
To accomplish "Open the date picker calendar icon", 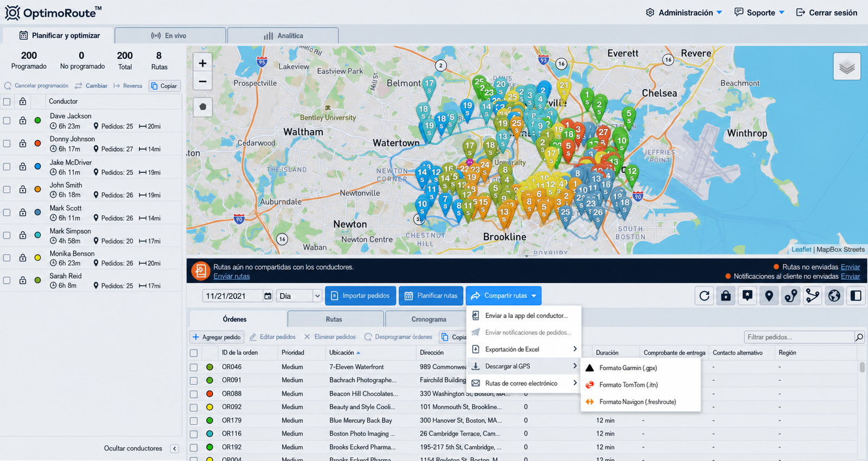I will point(267,296).
